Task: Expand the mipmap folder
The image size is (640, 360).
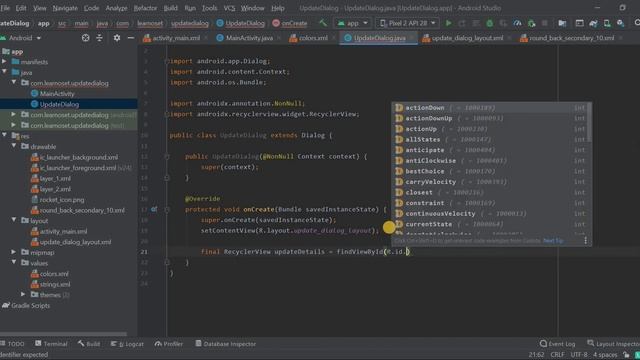Action: [x=14, y=252]
